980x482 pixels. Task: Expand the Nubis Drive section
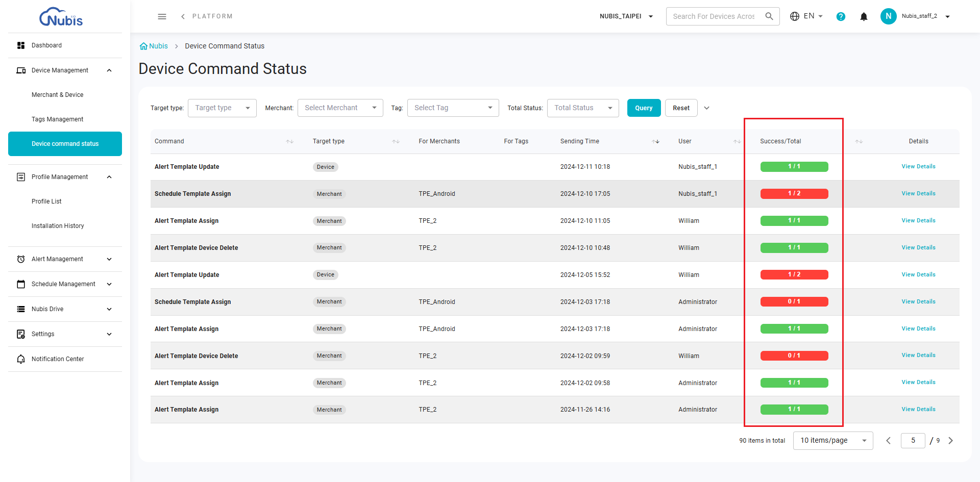(109, 309)
